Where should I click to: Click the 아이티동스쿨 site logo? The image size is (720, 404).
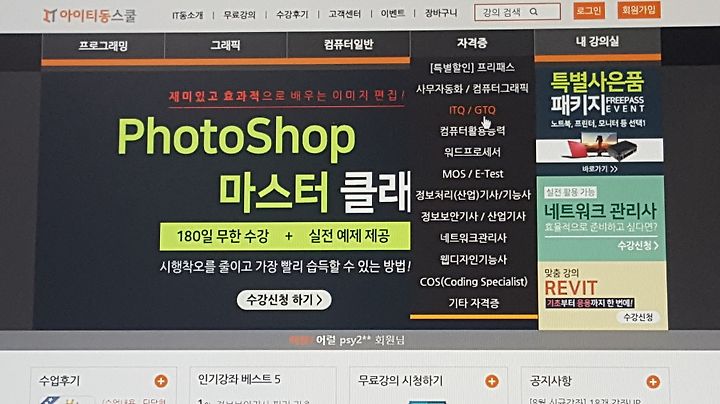pyautogui.click(x=90, y=16)
